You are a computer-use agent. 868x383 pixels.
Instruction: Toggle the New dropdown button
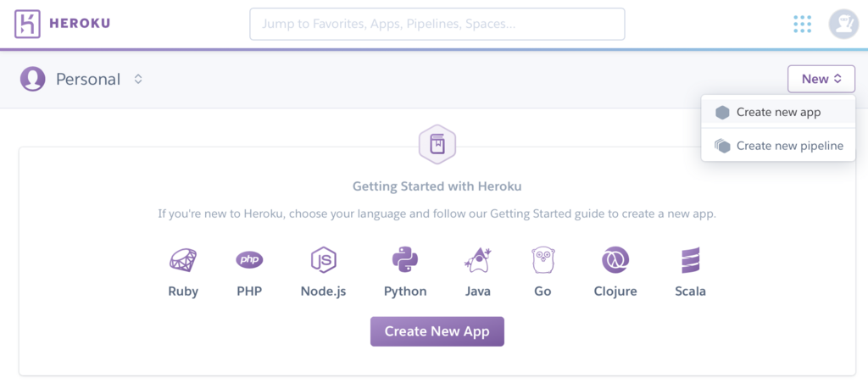pyautogui.click(x=821, y=79)
